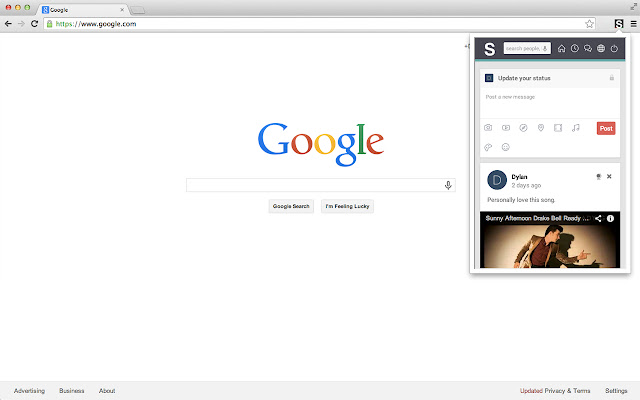Enter fullscreen with the window corner arrows
The height and width of the screenshot is (400, 640).
(633, 7)
